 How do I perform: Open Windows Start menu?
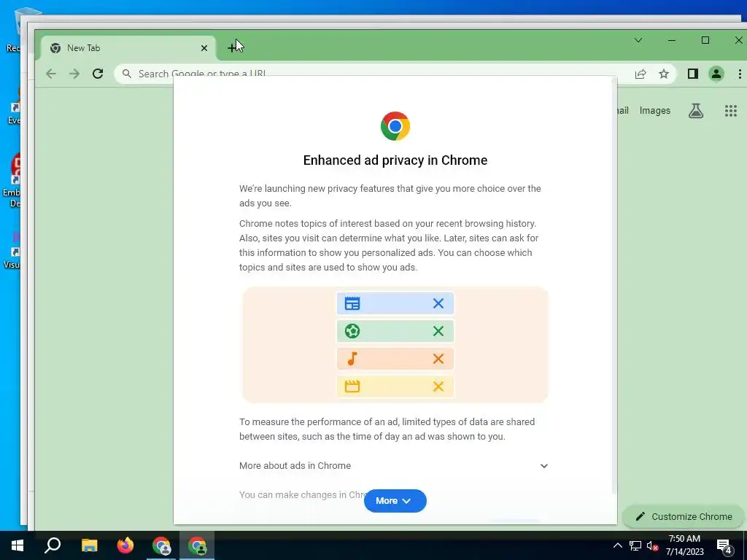[18, 545]
